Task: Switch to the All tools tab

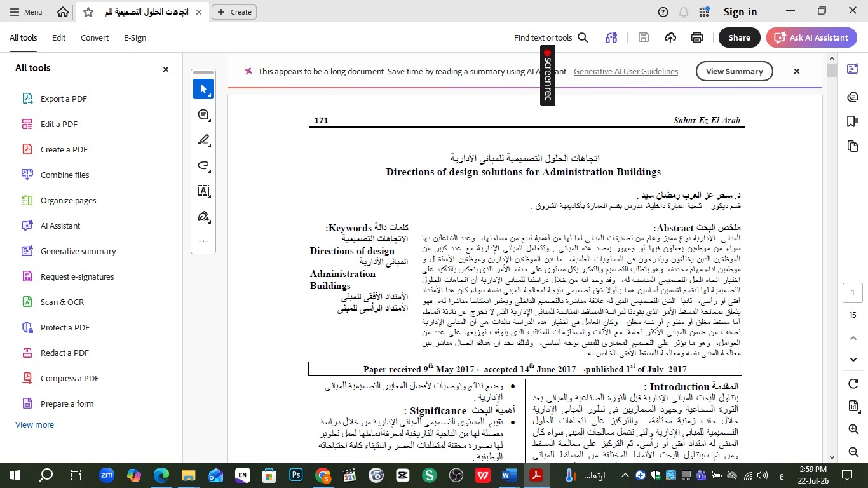Action: click(23, 37)
